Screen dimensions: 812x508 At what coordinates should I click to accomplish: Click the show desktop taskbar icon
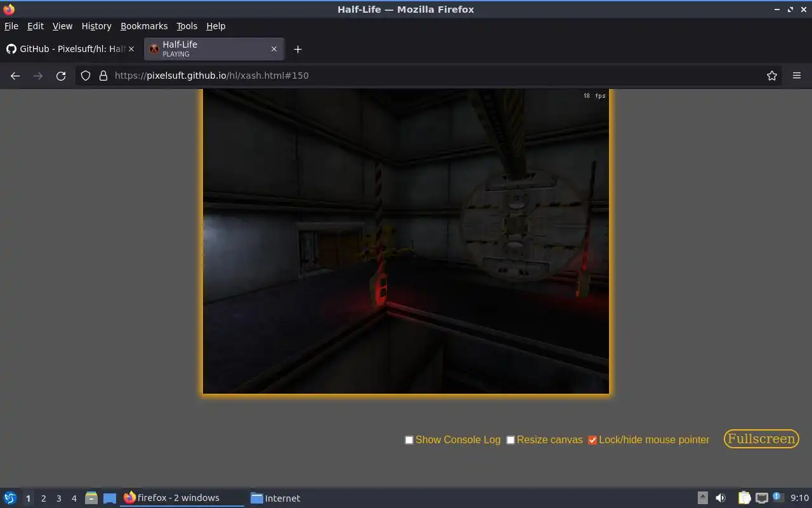tap(110, 498)
